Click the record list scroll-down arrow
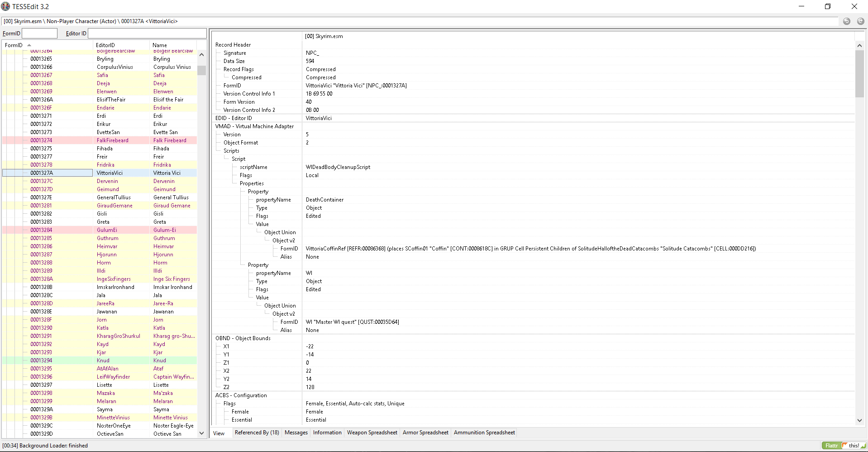 pos(202,433)
